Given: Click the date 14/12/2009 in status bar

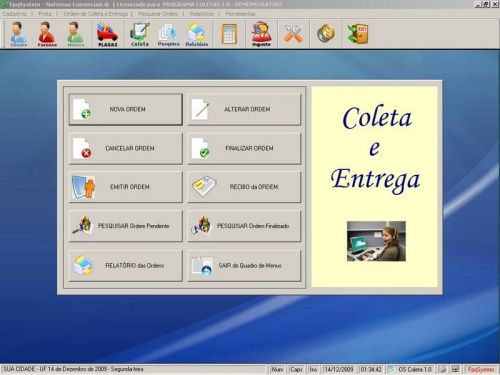Looking at the screenshot, I should click(339, 369).
